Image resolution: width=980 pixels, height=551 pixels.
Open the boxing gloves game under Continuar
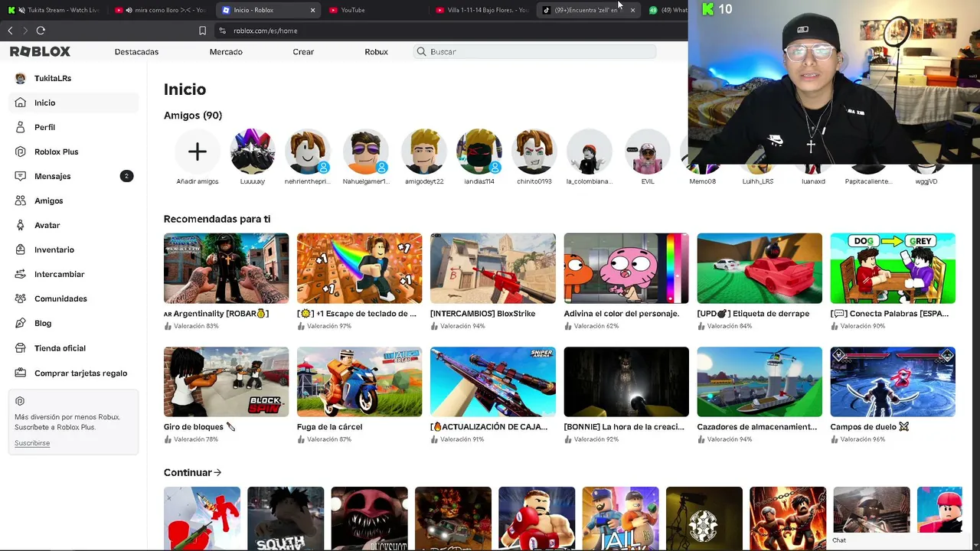click(537, 519)
